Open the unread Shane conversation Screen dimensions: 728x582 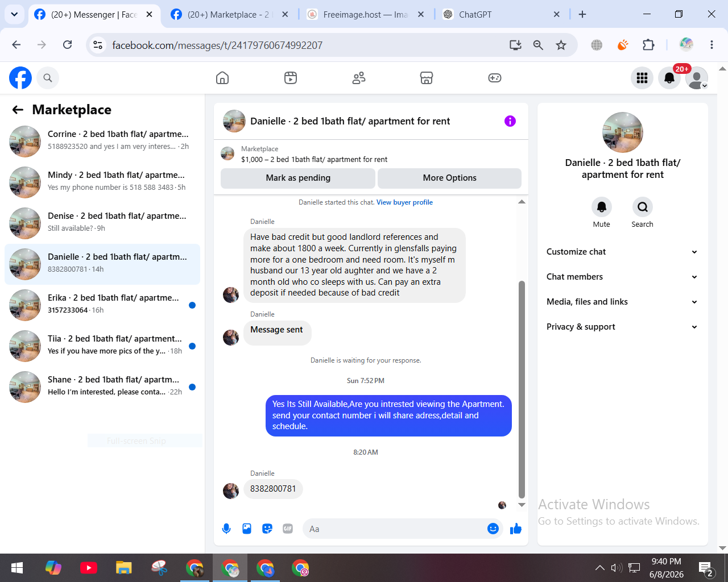[102, 386]
